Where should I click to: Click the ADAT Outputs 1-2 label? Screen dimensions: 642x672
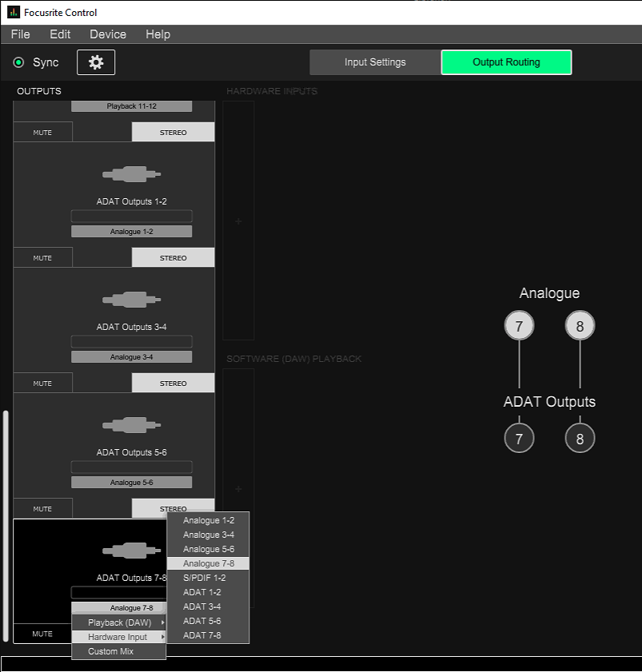click(131, 201)
